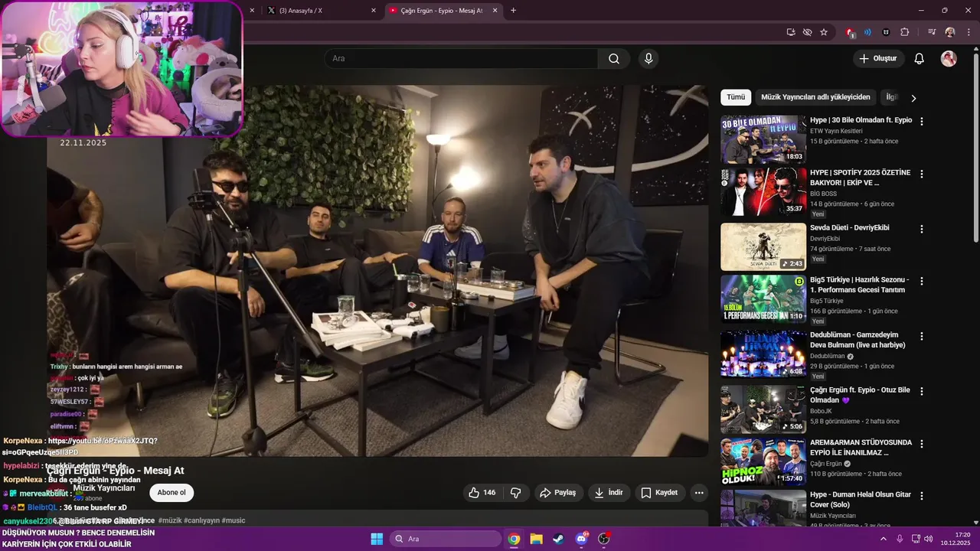Click the YouTube search magnifier button

tap(614, 59)
